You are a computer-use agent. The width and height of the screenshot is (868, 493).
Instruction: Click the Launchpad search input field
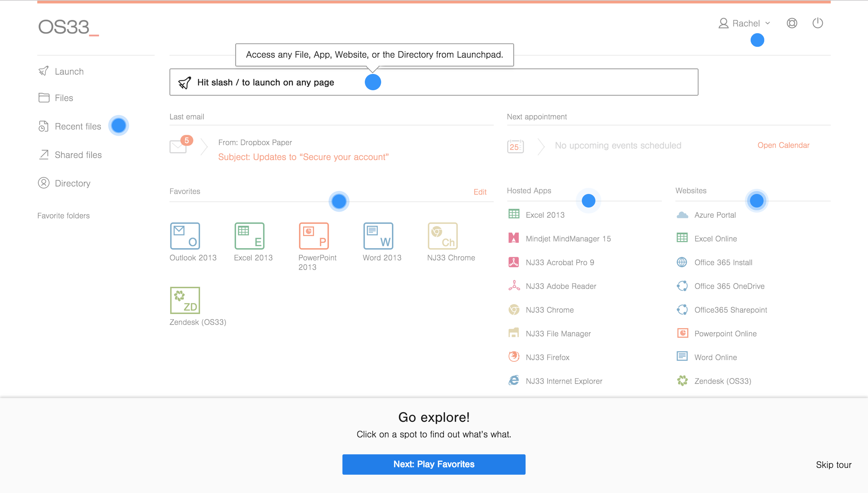[434, 82]
